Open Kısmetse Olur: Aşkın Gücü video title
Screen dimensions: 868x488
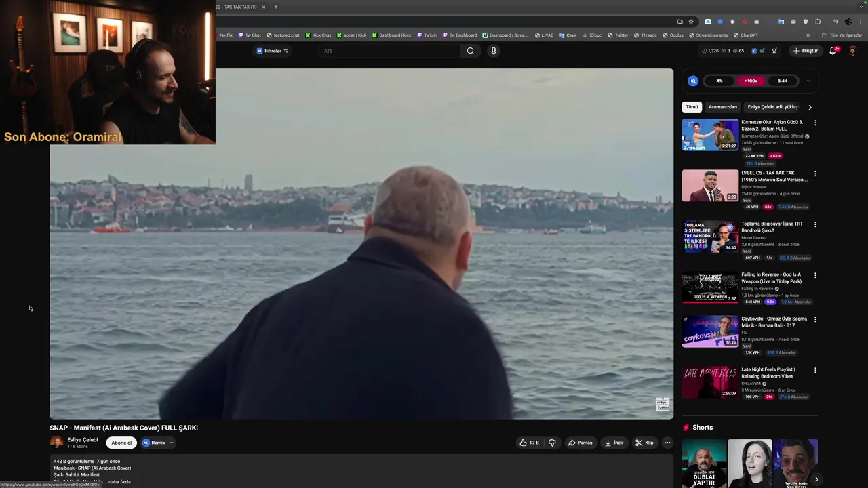pyautogui.click(x=772, y=125)
